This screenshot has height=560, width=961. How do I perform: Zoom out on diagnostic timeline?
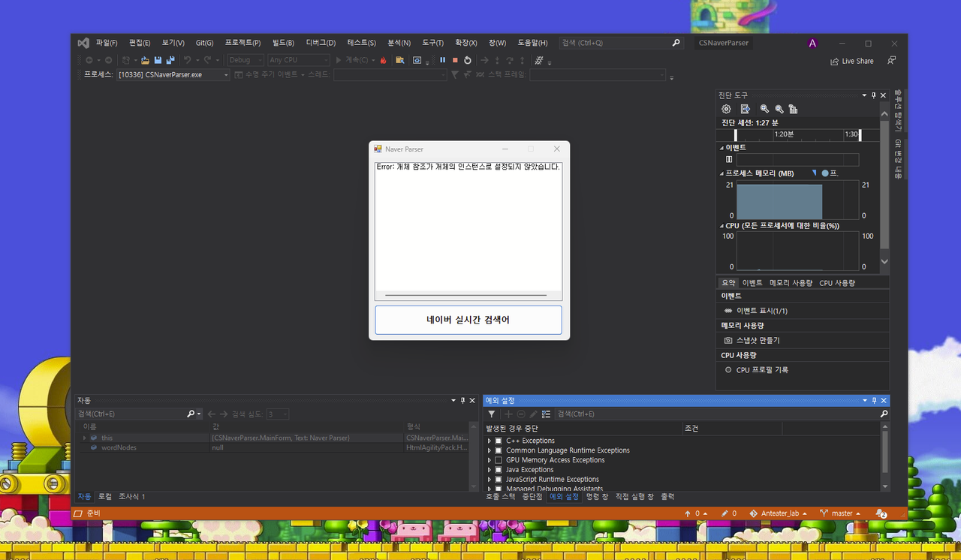point(779,109)
